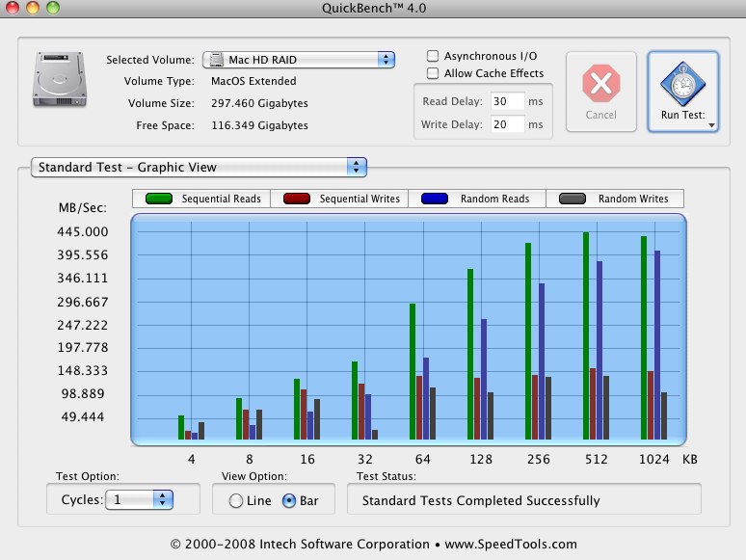
Task: Click the red close window button
Action: pos(12,7)
